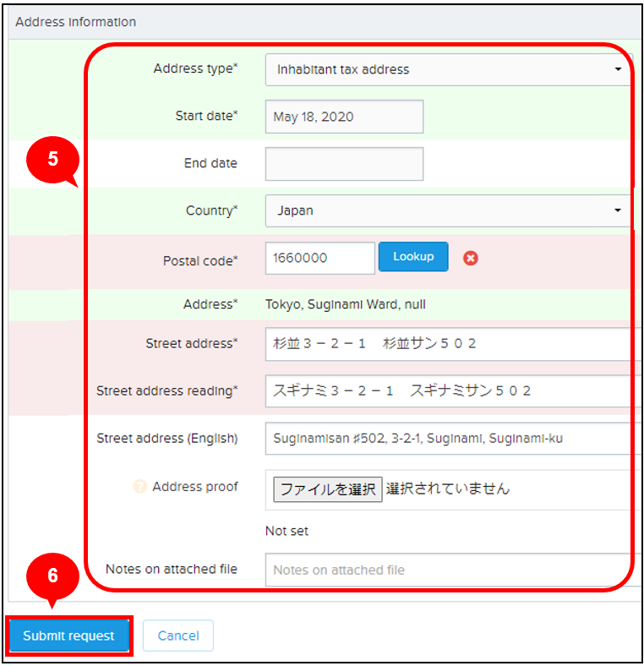Submit the address change request
This screenshot has width=644, height=666.
tap(68, 636)
